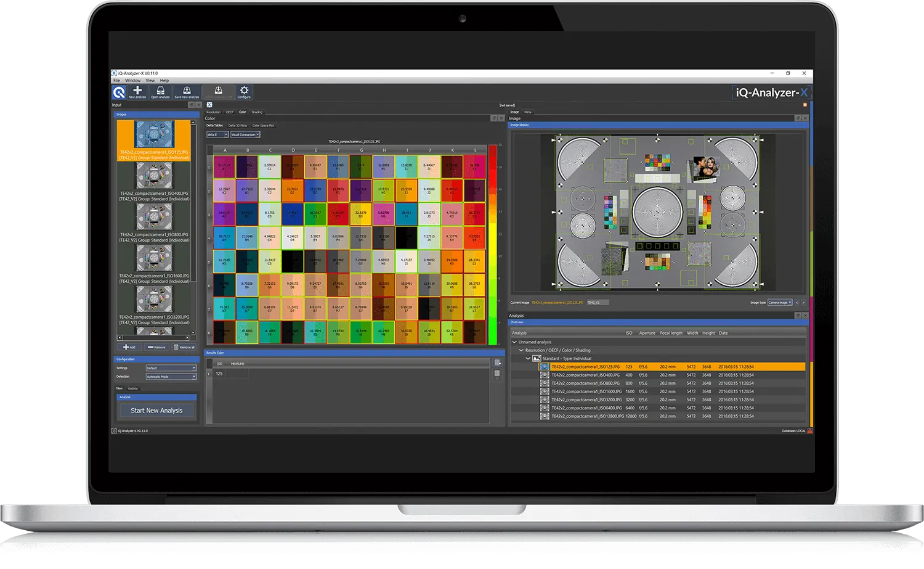Click Save new analysis toolbar icon

(x=187, y=92)
